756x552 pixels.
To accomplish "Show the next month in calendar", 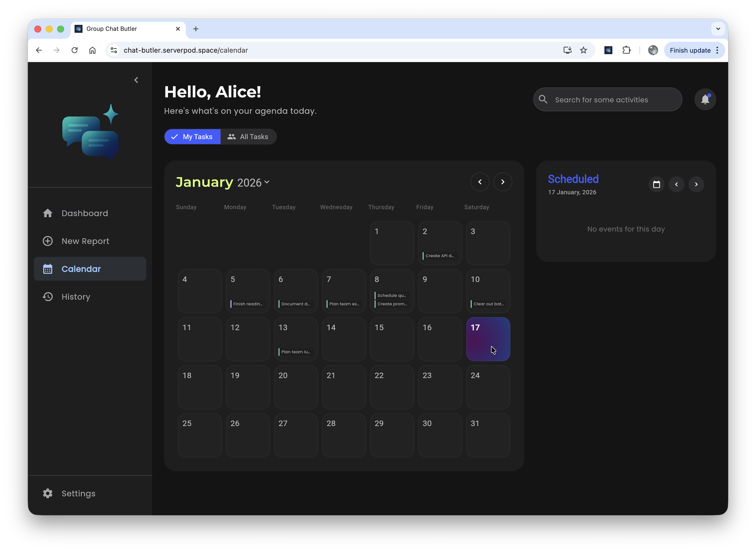I will point(502,182).
